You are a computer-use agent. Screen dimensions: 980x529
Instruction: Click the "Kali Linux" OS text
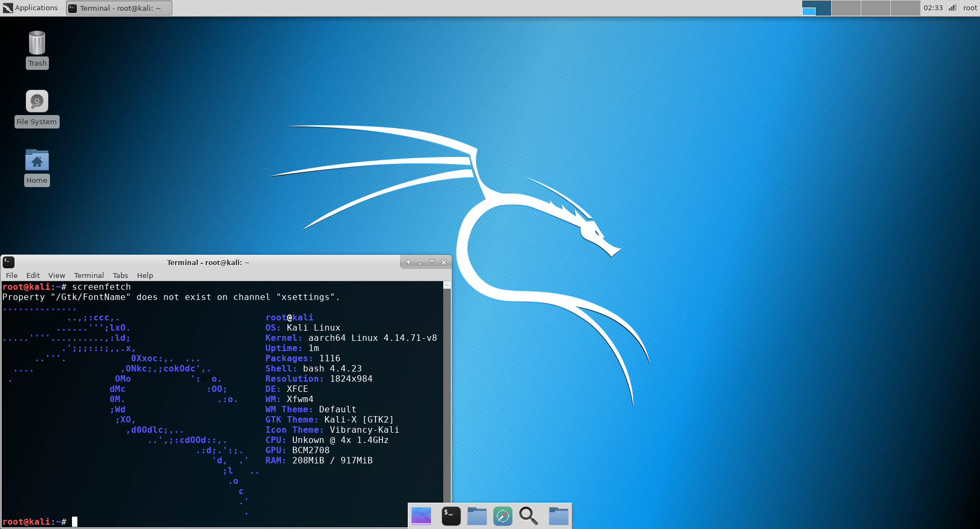point(313,328)
